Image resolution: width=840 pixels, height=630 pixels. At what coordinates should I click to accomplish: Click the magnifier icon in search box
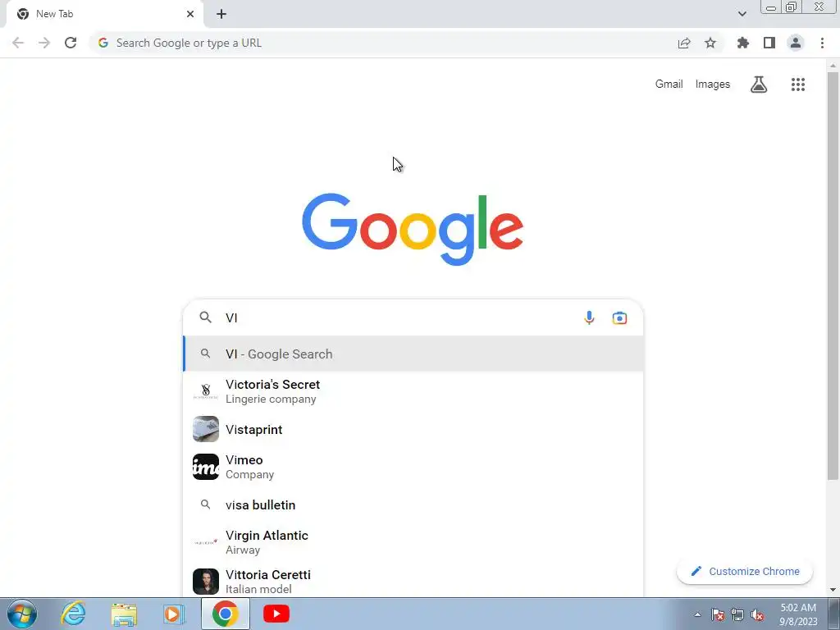[x=205, y=317]
